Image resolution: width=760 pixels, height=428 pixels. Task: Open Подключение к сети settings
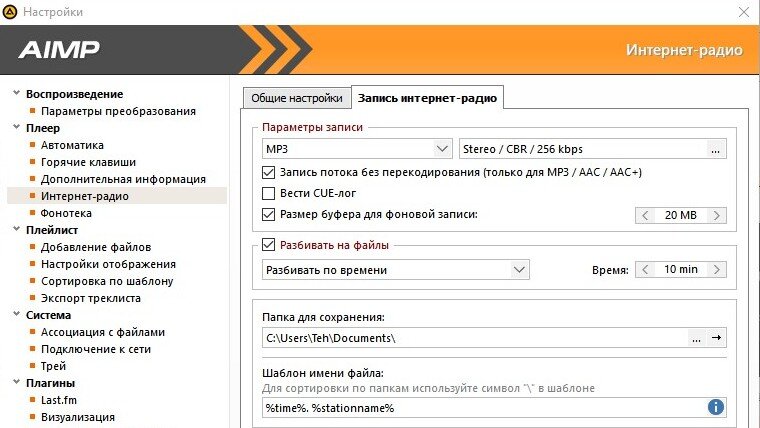coord(96,349)
